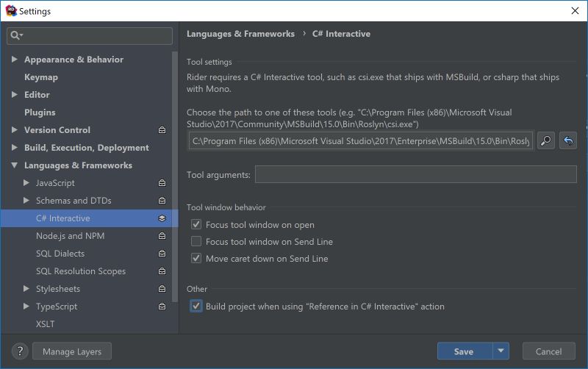The height and width of the screenshot is (369, 588).
Task: Select Node.js and NPM settings
Action: (x=70, y=236)
